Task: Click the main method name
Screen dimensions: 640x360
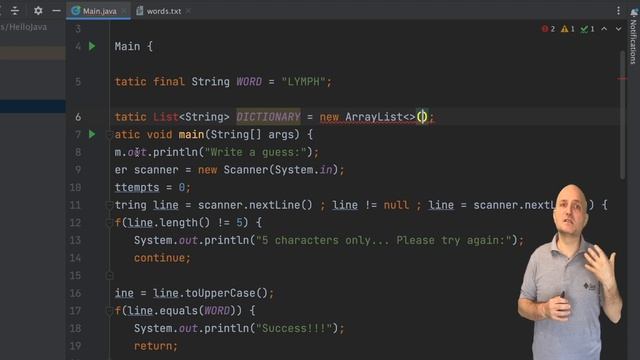Action: 191,134
